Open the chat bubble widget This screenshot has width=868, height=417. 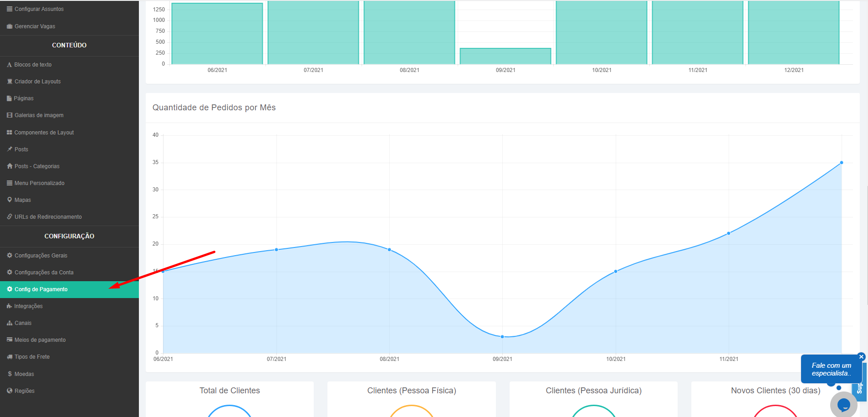click(844, 404)
